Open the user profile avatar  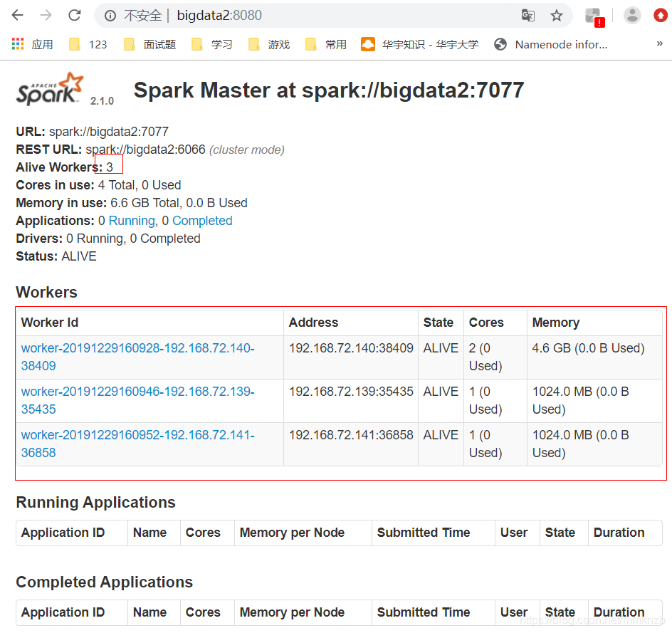pyautogui.click(x=631, y=16)
